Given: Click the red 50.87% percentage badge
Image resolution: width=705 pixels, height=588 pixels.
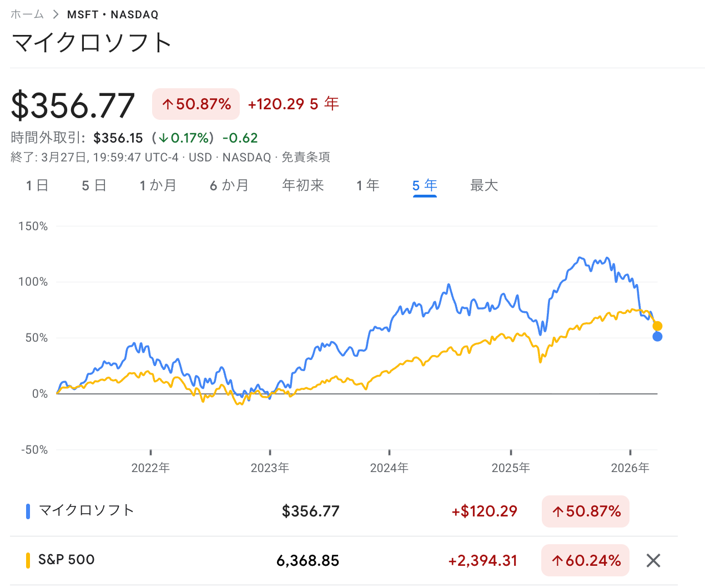Looking at the screenshot, I should [x=195, y=104].
